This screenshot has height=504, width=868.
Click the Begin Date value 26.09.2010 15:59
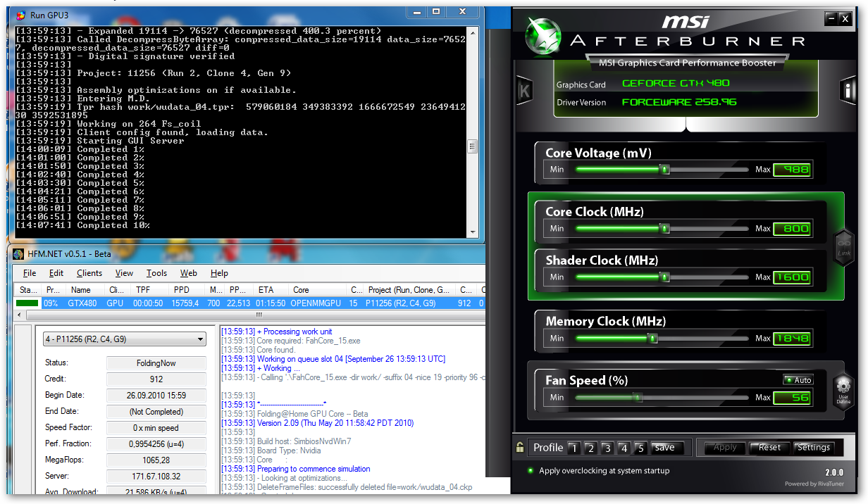point(156,396)
